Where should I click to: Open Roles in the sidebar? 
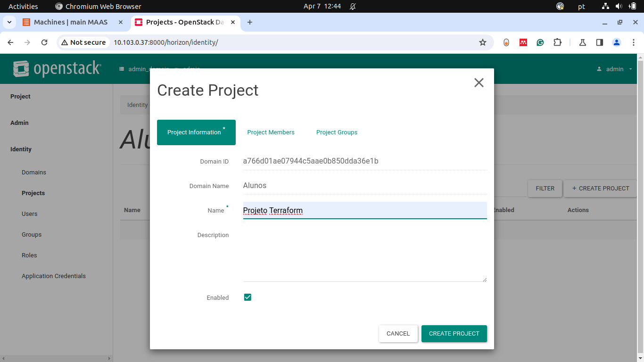[x=29, y=255]
